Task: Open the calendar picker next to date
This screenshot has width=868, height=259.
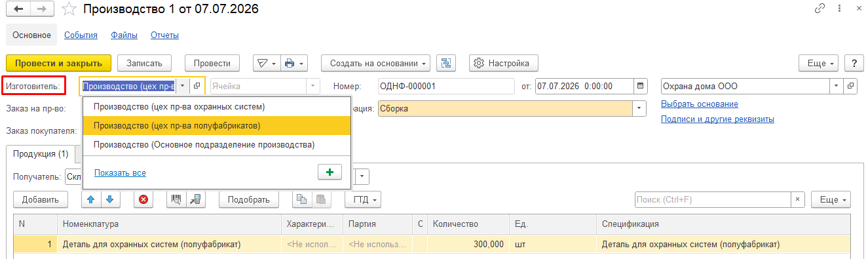Action: pyautogui.click(x=641, y=86)
